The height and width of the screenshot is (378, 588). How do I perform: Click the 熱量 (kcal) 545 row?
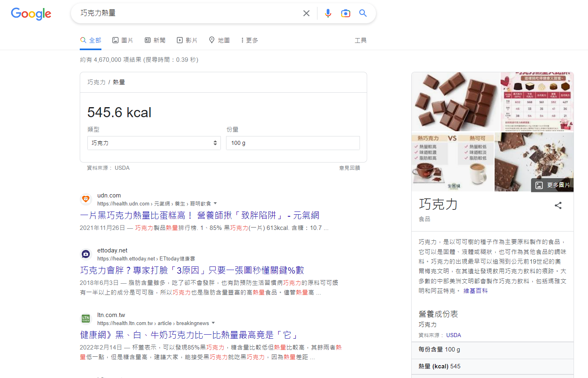coord(493,366)
